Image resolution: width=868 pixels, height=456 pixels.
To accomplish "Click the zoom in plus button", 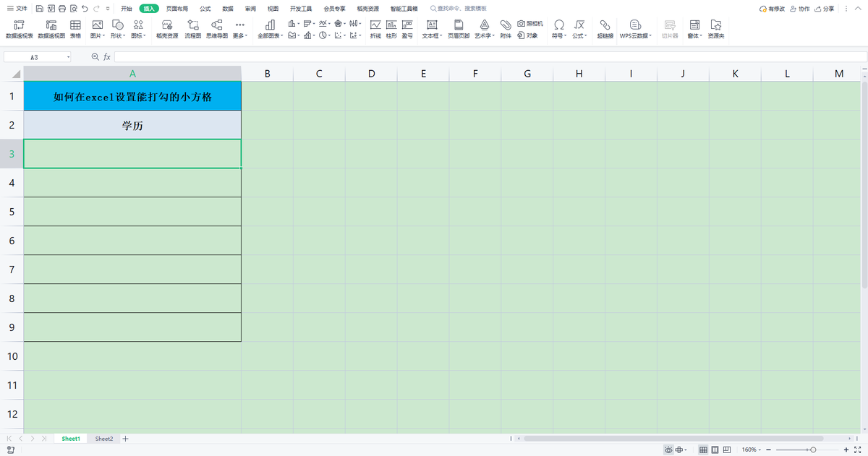I will [x=846, y=449].
